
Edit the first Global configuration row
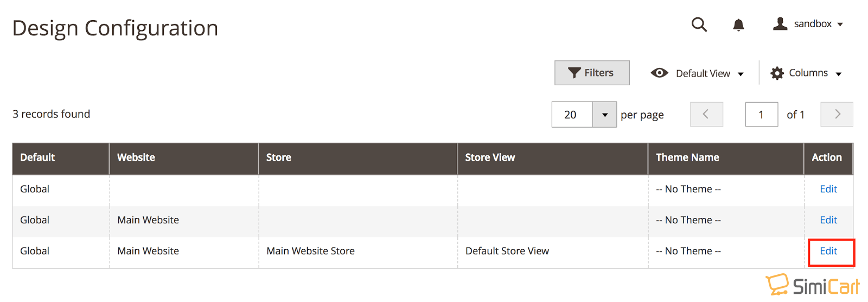pos(828,189)
